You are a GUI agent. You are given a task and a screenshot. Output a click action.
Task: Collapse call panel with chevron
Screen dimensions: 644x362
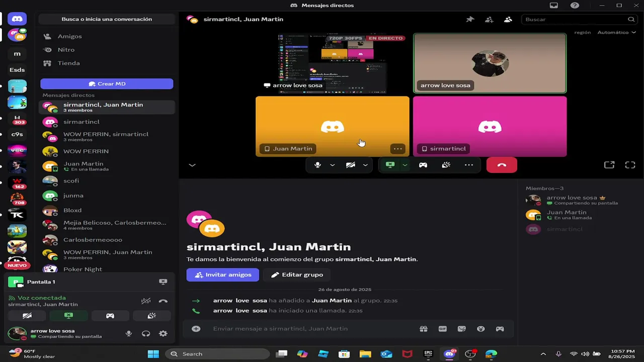tap(192, 165)
